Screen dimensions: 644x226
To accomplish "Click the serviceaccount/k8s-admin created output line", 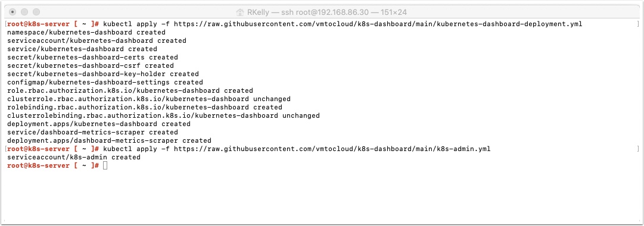I will coord(73,157).
